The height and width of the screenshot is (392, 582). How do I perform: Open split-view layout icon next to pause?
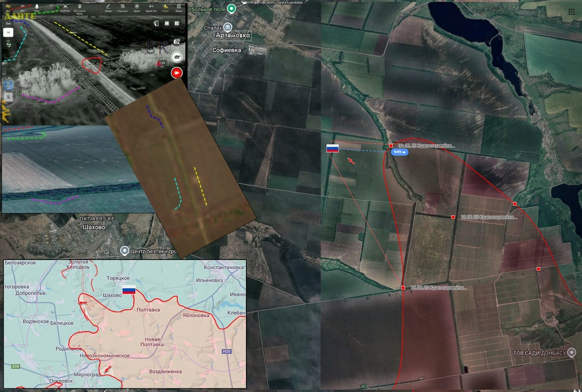point(177,23)
